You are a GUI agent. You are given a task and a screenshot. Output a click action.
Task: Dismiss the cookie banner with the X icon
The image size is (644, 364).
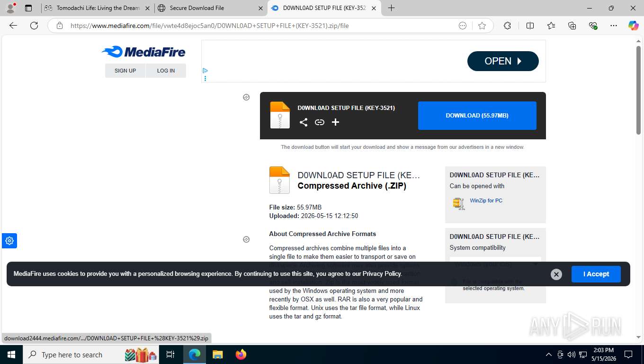point(556,274)
